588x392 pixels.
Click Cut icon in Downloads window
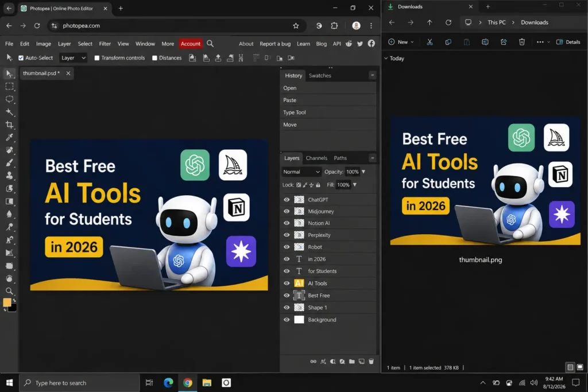[430, 42]
